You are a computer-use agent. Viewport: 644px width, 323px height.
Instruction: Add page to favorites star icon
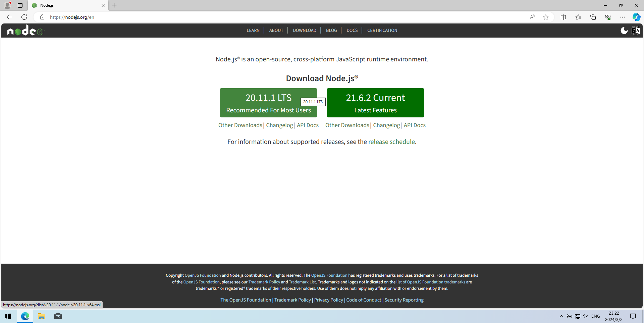546,17
